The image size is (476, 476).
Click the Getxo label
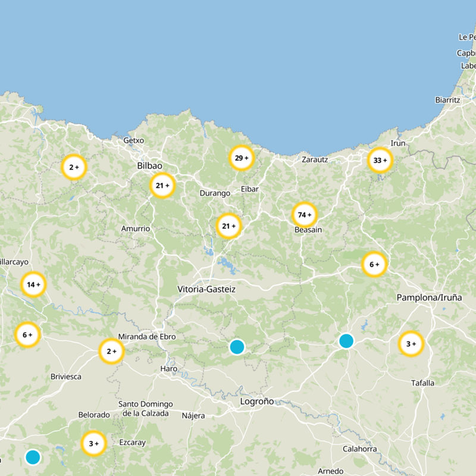click(x=133, y=140)
